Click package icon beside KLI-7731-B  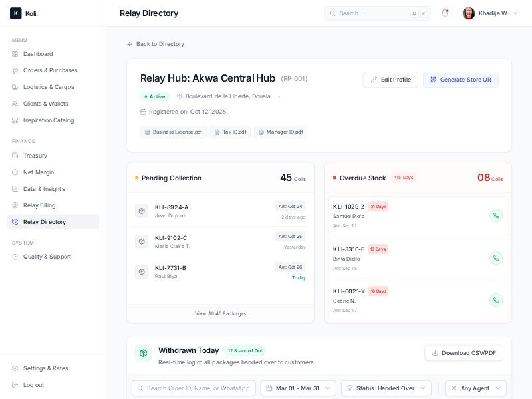142,272
